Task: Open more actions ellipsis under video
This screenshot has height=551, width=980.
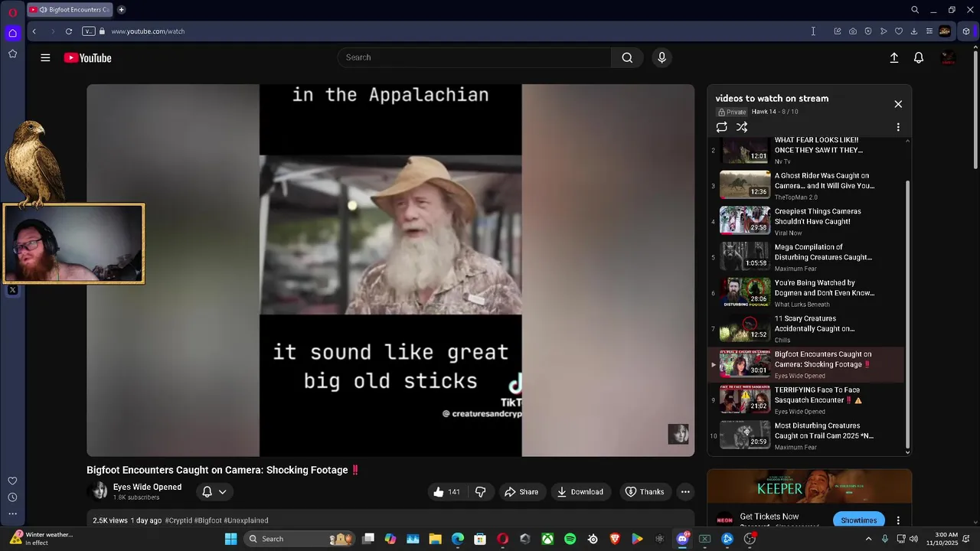Action: [x=685, y=492]
